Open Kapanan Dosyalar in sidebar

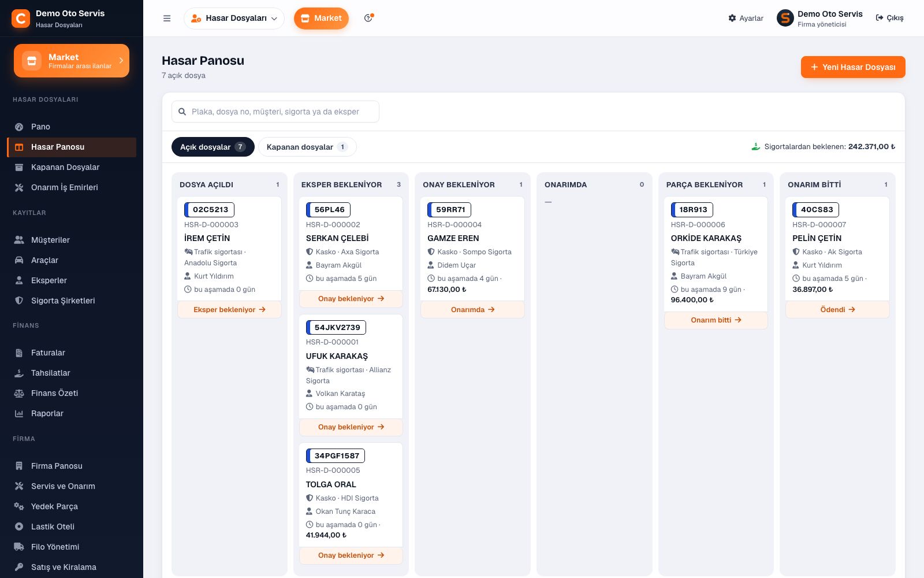[x=72, y=167]
